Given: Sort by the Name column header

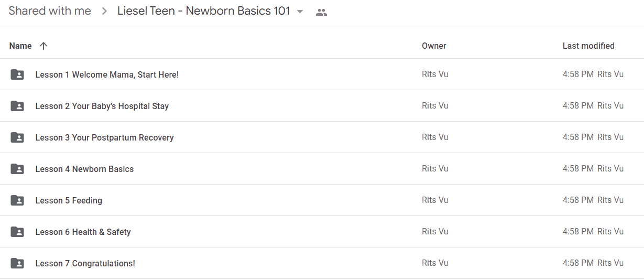Looking at the screenshot, I should point(20,46).
